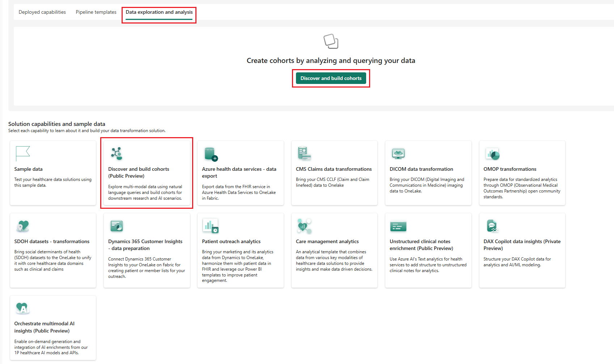Click the Patient outreach analytics chart icon

[x=210, y=226]
